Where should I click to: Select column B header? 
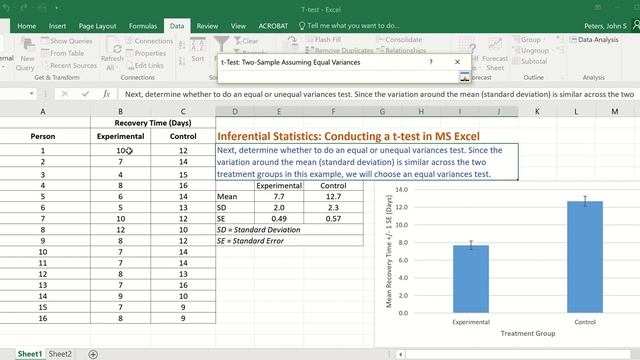[120, 111]
